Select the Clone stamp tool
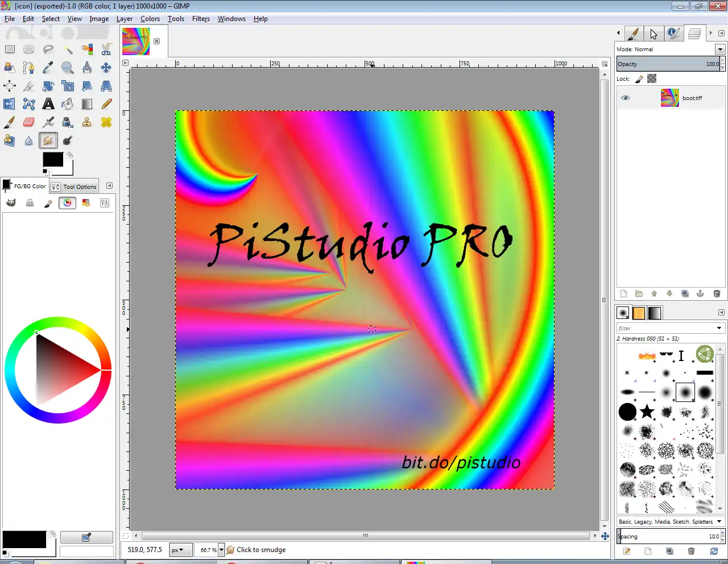 [87, 122]
